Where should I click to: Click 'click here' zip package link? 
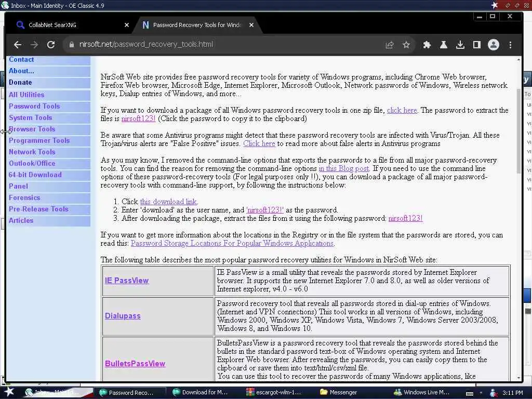pos(402,110)
